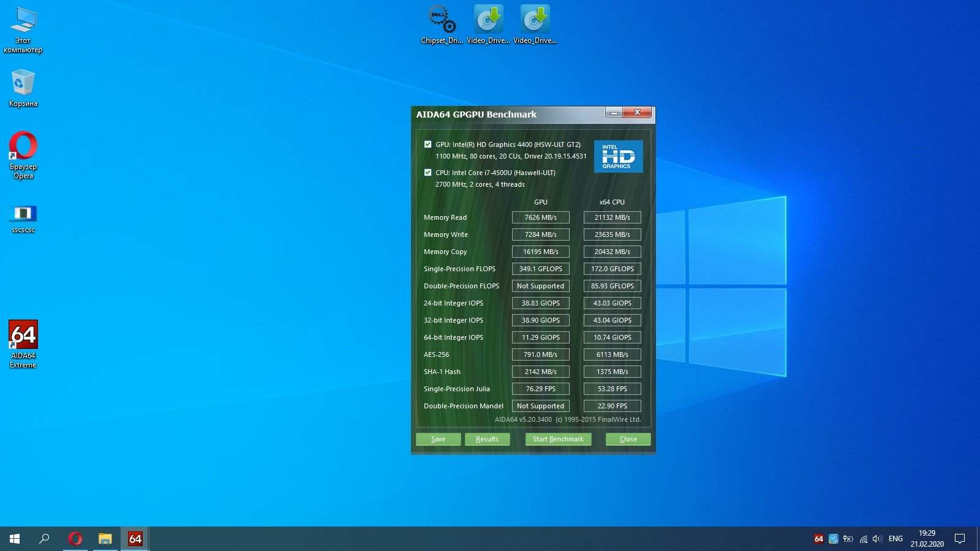Select the Opera browser desktop icon

[23, 147]
